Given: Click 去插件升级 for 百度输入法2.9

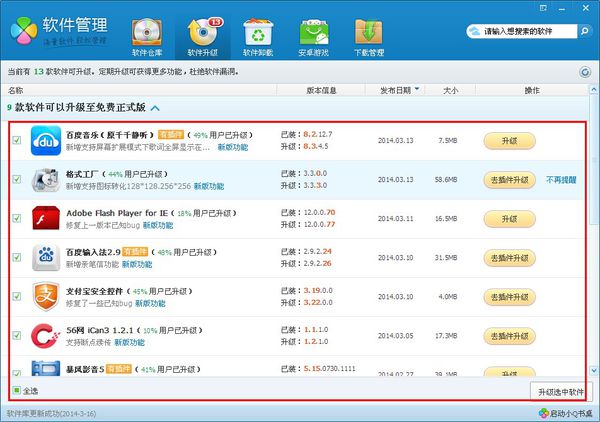Looking at the screenshot, I should click(x=509, y=258).
